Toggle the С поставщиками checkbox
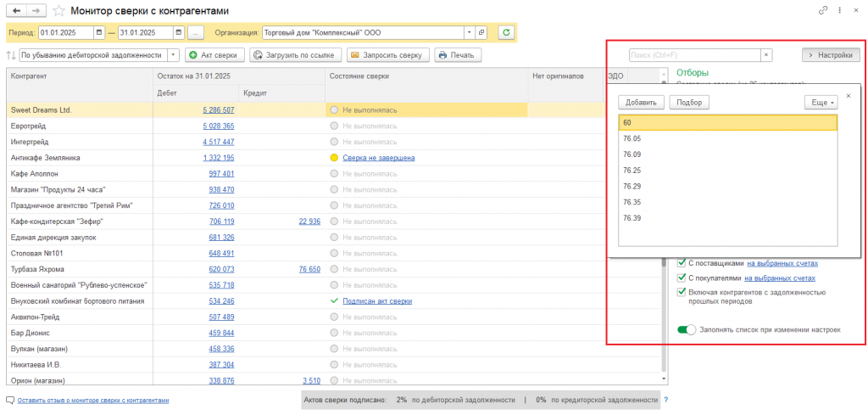The width and height of the screenshot is (868, 415). pos(682,264)
